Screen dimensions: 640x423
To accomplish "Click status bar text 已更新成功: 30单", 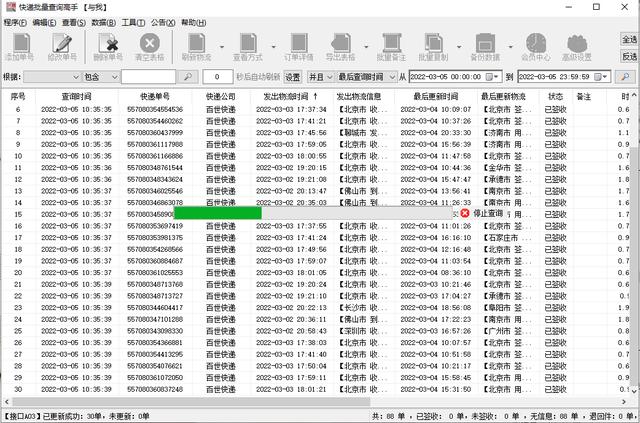I will coord(72,416).
